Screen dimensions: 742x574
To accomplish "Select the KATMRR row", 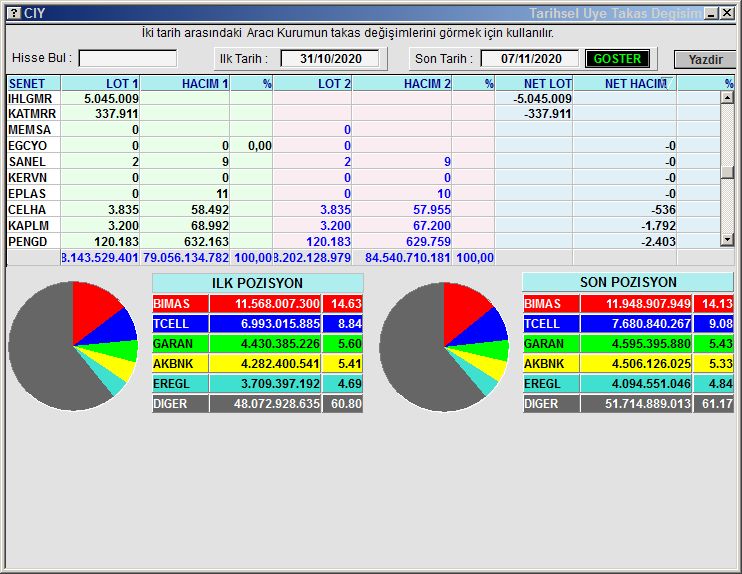I will 363,114.
